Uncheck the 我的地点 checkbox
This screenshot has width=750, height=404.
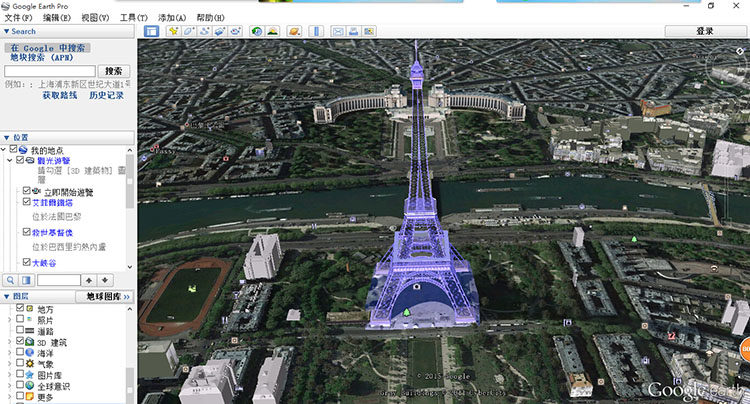coord(13,150)
